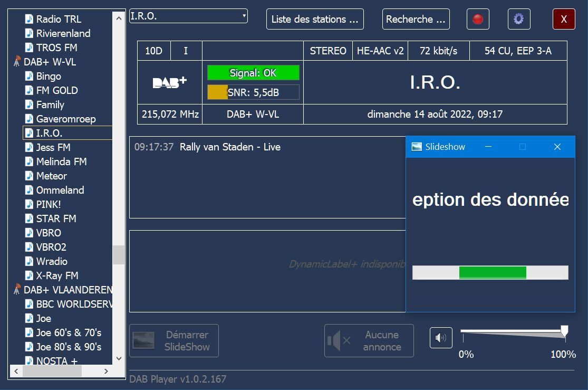Click the STEREO mode cell
This screenshot has width=588, height=390.
(x=328, y=51)
